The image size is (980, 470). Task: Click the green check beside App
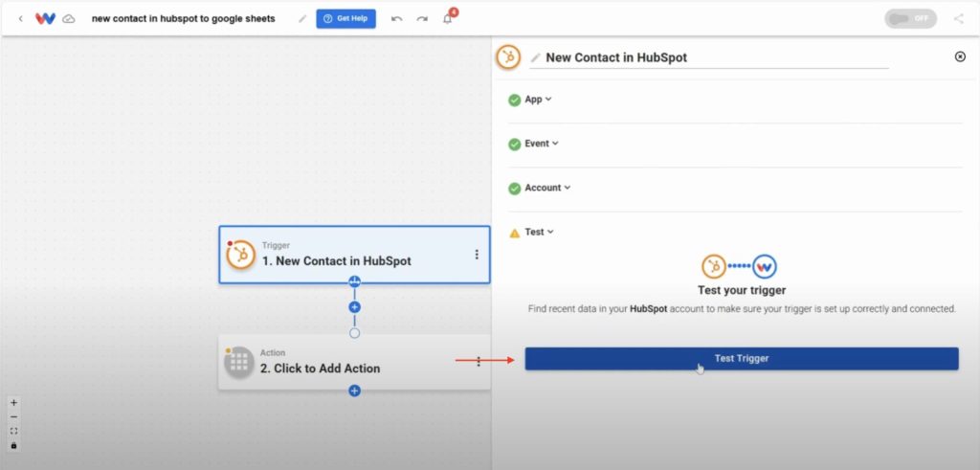[514, 100]
